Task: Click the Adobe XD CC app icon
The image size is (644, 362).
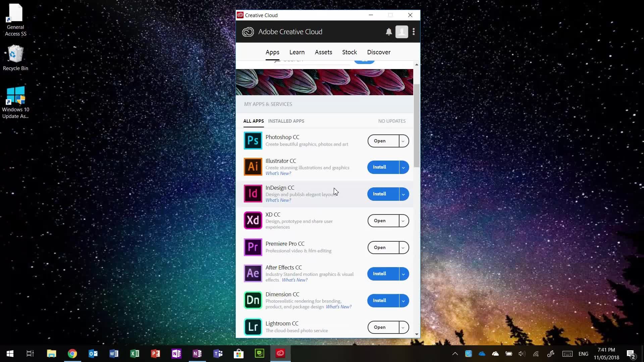Action: click(253, 220)
